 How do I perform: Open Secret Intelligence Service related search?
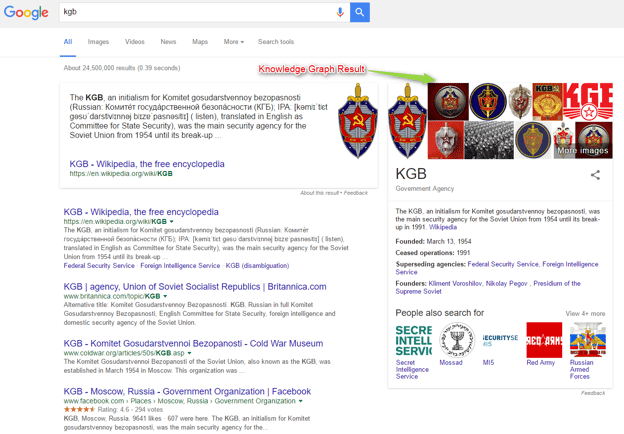[x=413, y=350]
